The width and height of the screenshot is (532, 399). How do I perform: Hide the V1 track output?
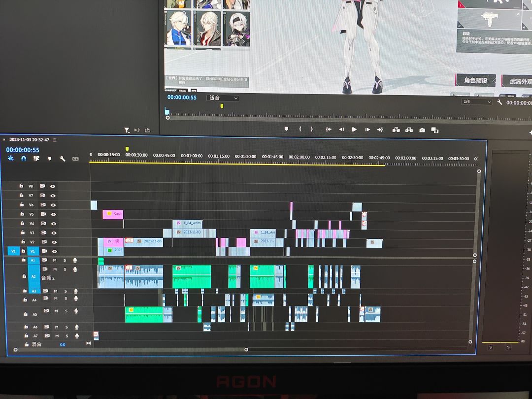pos(54,251)
